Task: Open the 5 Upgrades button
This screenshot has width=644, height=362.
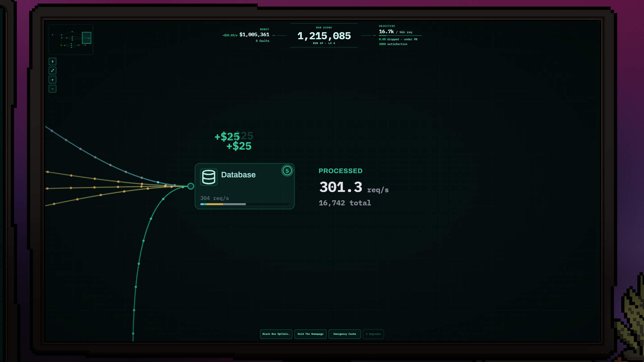Action: 373,334
